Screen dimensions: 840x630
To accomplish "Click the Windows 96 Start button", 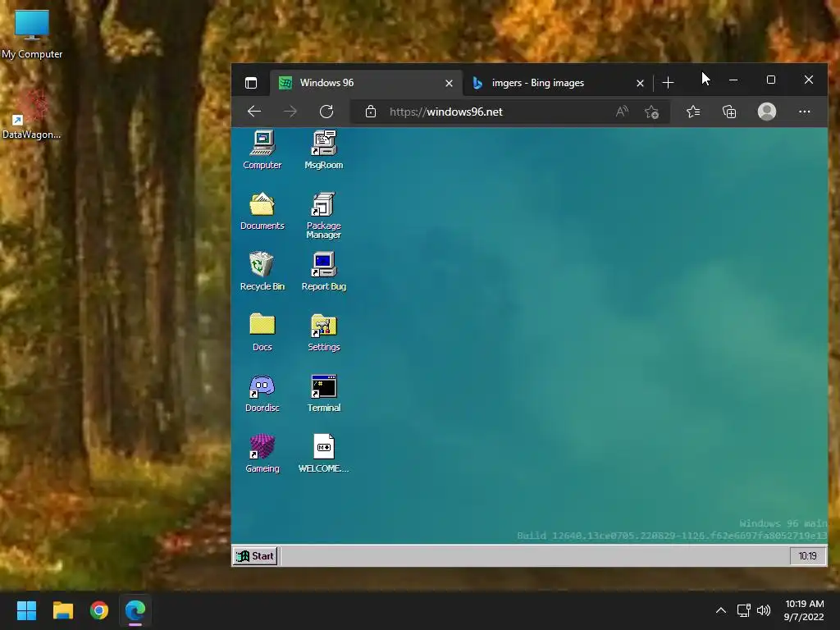I will tap(256, 556).
